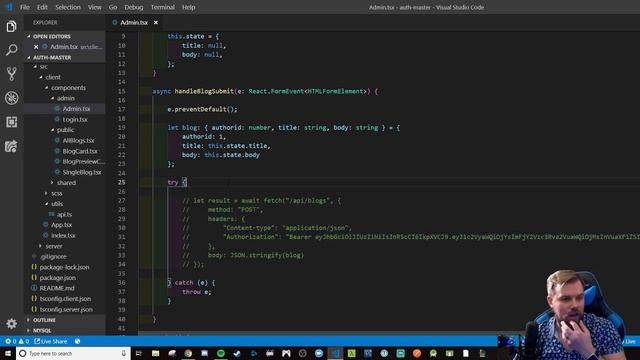Screen dimensions: 640x360
Task: Open File Explorer from the taskbar
Action: [156, 353]
